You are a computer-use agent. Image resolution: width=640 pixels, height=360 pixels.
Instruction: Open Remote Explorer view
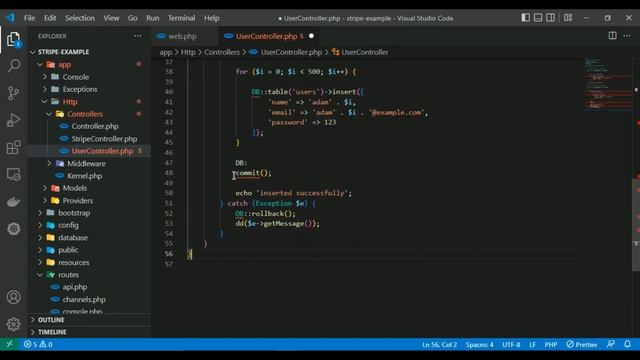pyautogui.click(x=13, y=175)
